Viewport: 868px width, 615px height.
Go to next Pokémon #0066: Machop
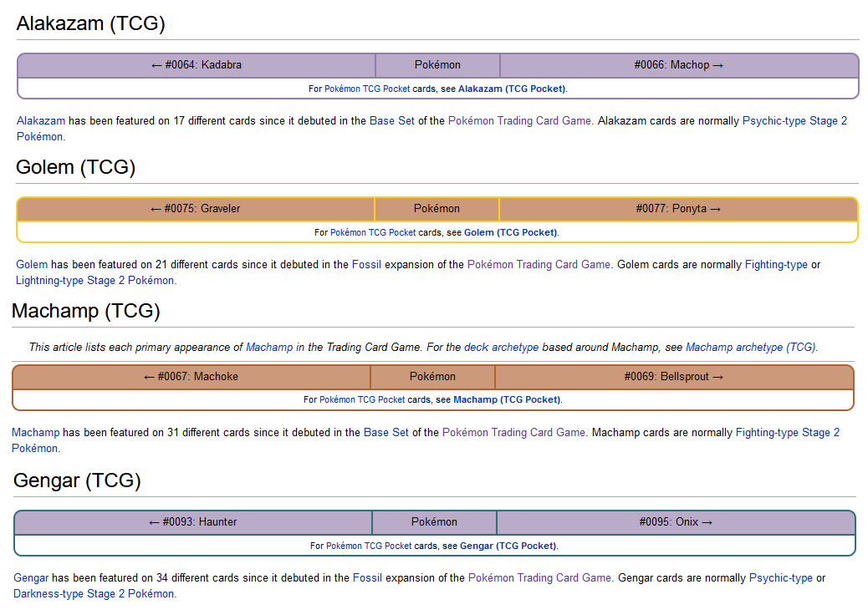[679, 65]
